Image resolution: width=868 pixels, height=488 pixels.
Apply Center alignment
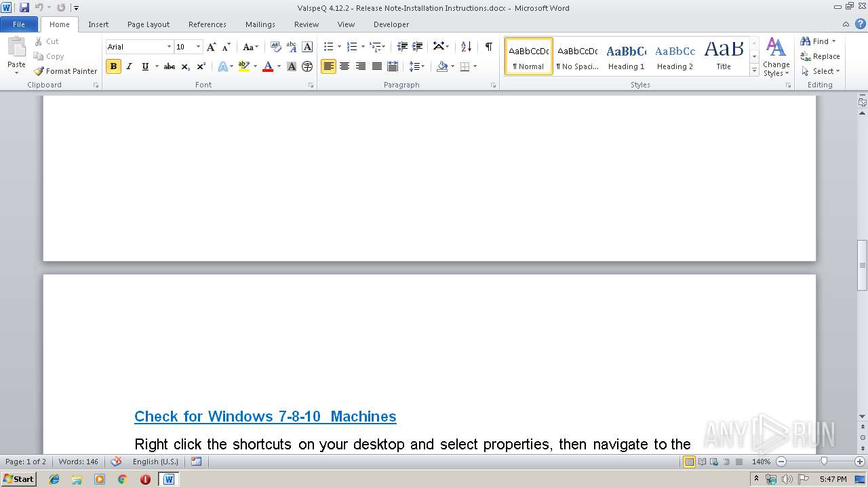[344, 66]
